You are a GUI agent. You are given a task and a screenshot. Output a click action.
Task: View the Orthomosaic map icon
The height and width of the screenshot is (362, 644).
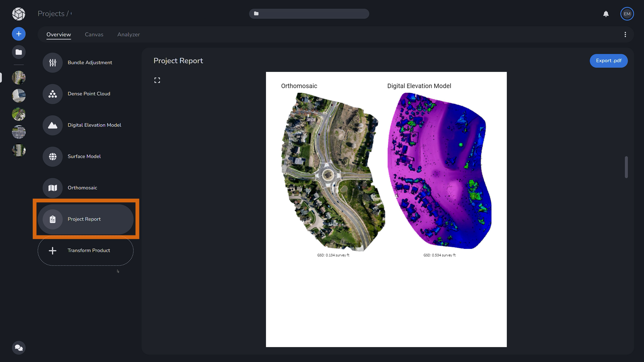(52, 188)
